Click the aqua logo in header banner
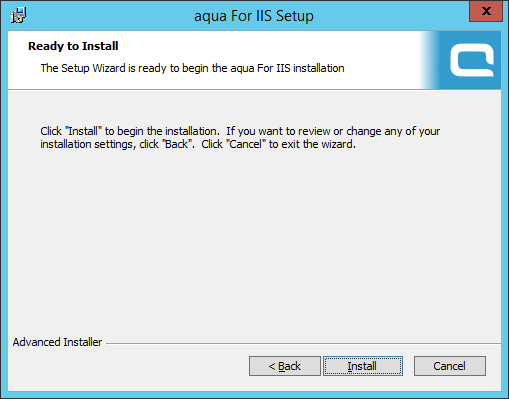Viewport: 509px width, 399px height. (x=472, y=61)
